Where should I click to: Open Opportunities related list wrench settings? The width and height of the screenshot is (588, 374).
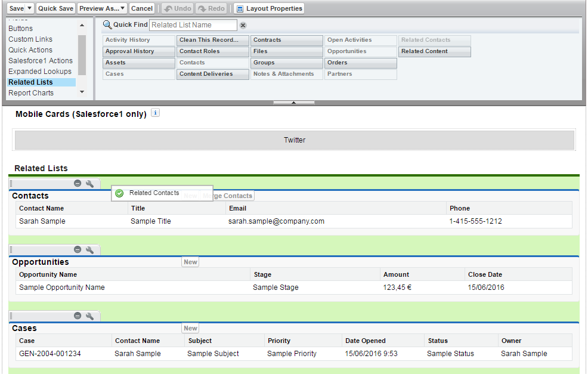pyautogui.click(x=89, y=250)
